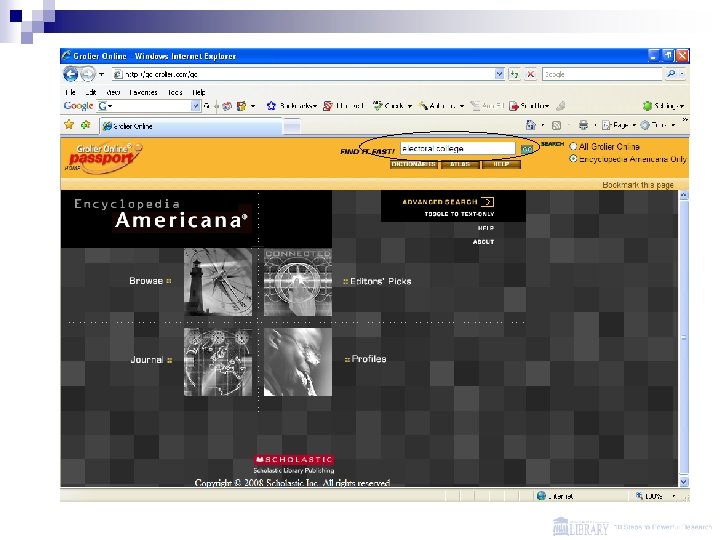Click the page scrollbar down arrow
Viewport: 720px width, 540px height.
click(x=684, y=482)
